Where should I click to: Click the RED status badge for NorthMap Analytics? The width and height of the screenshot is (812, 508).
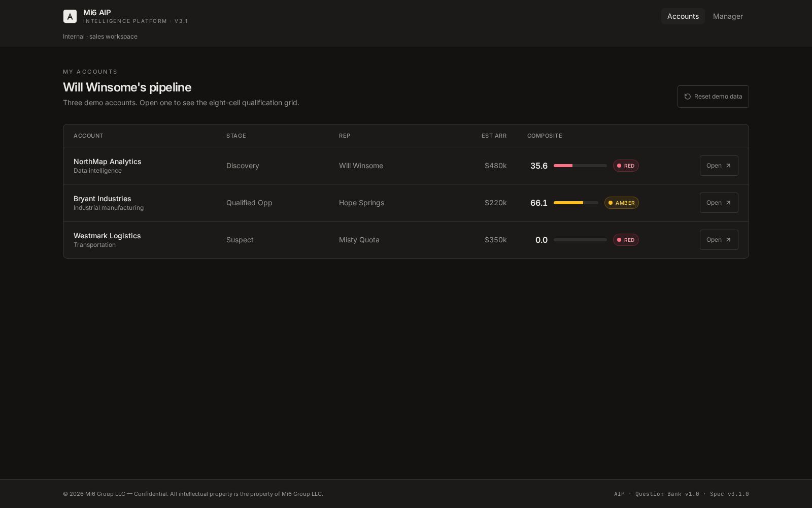626,166
